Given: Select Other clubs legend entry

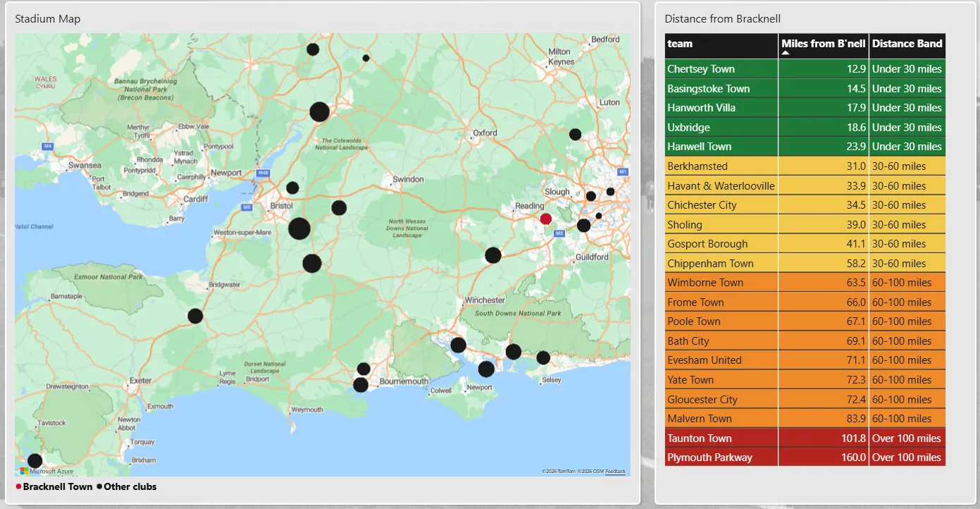Looking at the screenshot, I should pyautogui.click(x=127, y=486).
